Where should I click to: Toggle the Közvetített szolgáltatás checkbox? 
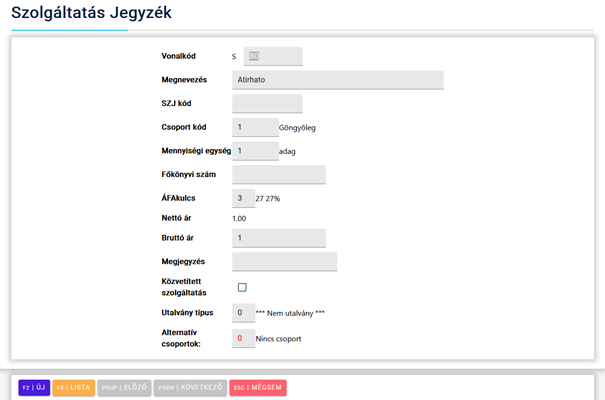pos(242,288)
